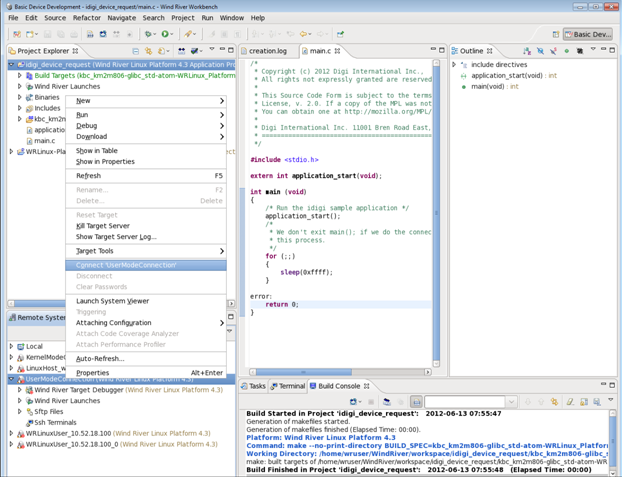
Task: Click the main(void) function icon in Outline
Action: click(x=464, y=87)
